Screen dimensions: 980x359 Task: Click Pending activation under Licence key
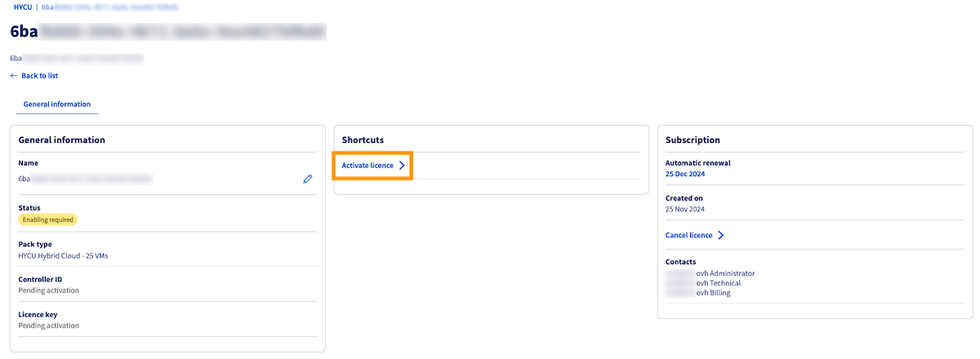(49, 326)
